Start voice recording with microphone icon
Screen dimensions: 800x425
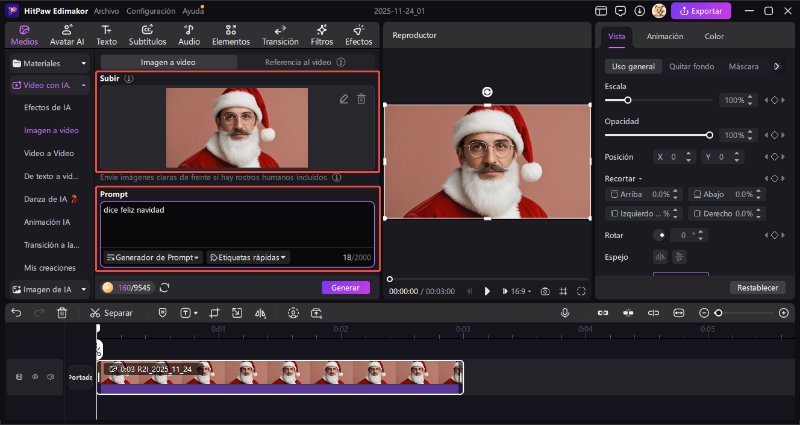coord(565,313)
